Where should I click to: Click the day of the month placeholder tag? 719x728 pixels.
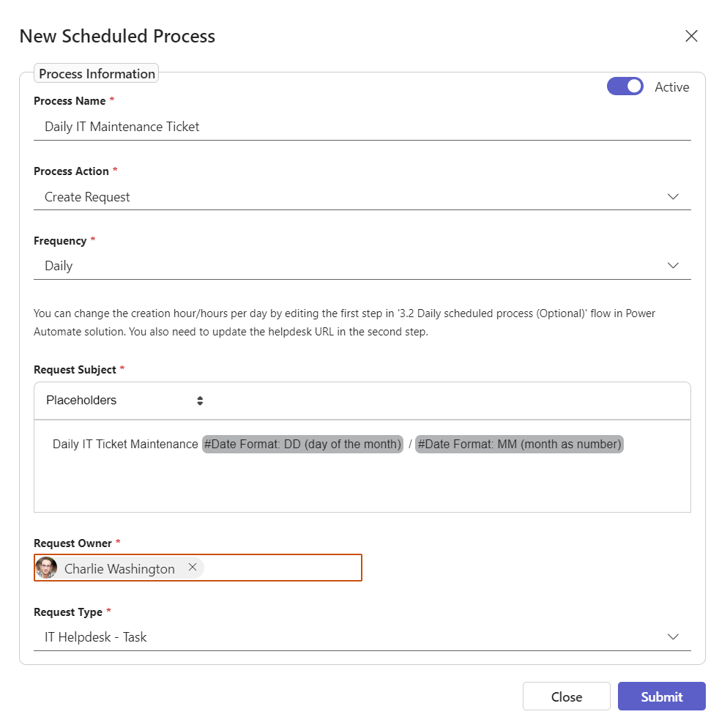coord(302,444)
